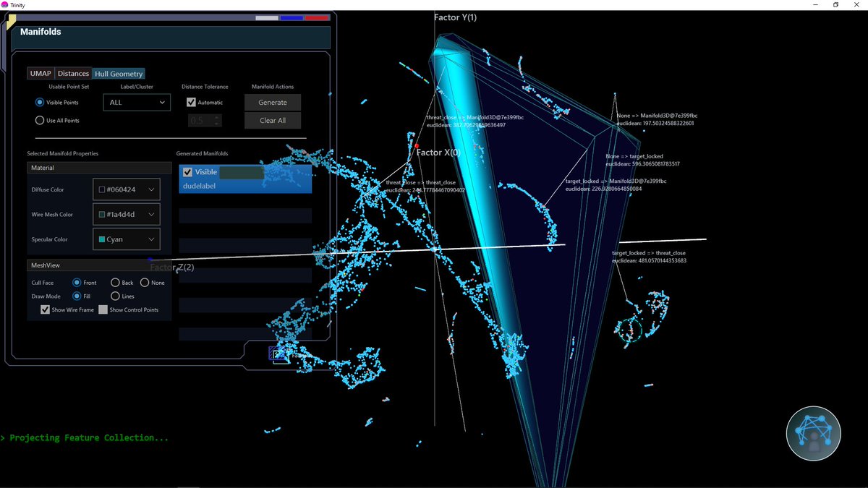Click "Projecting Feature Collection..." console text
868x488 pixels.
coord(89,438)
